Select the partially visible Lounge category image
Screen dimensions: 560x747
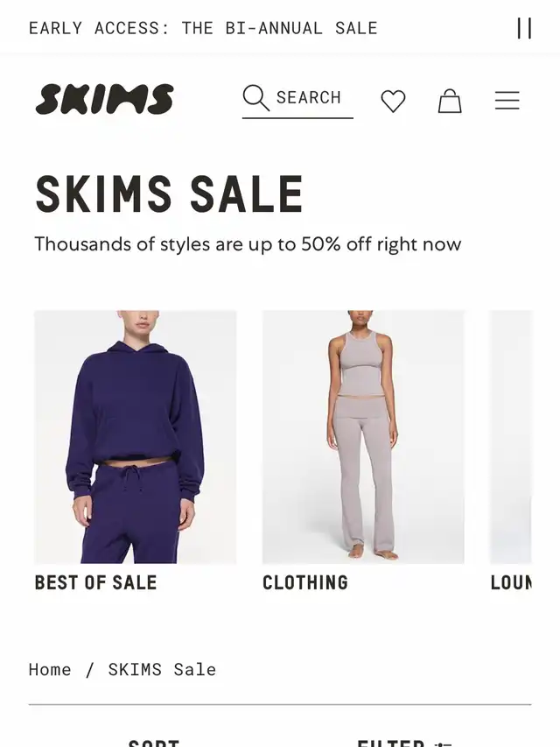point(511,437)
